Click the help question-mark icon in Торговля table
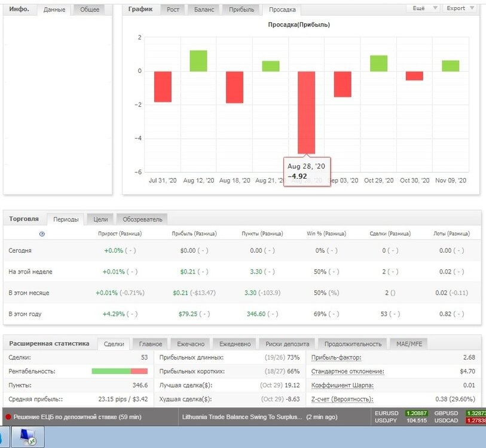The height and width of the screenshot is (448, 486). [42, 234]
